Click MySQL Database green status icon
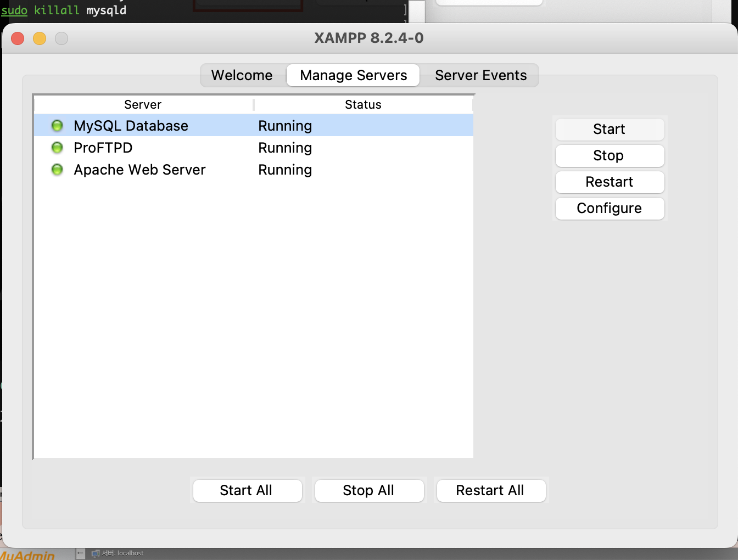 pyautogui.click(x=57, y=126)
